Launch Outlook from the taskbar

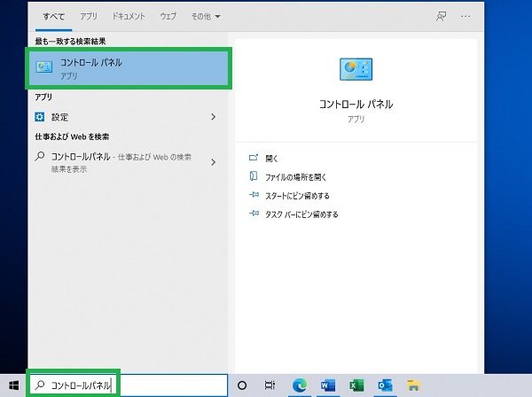point(385,385)
